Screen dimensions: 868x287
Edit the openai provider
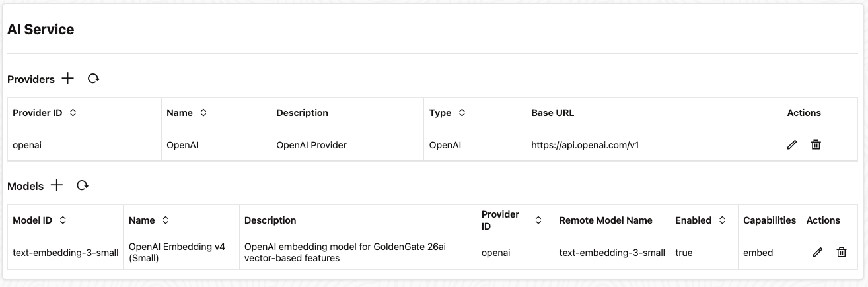tap(792, 144)
